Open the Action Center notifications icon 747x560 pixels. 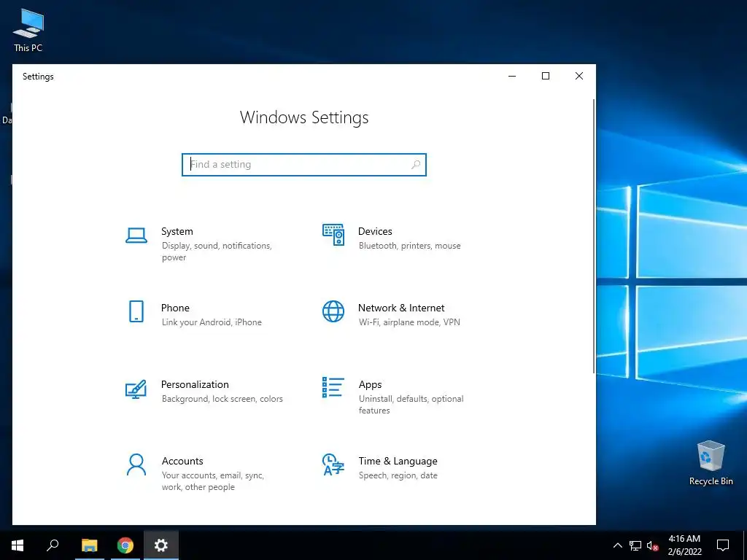click(723, 545)
